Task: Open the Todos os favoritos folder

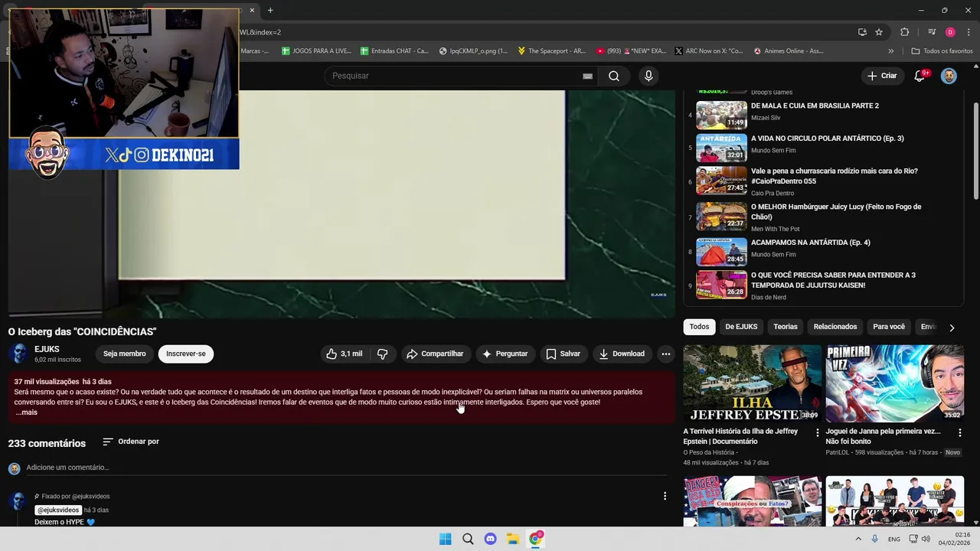Action: 942,51
